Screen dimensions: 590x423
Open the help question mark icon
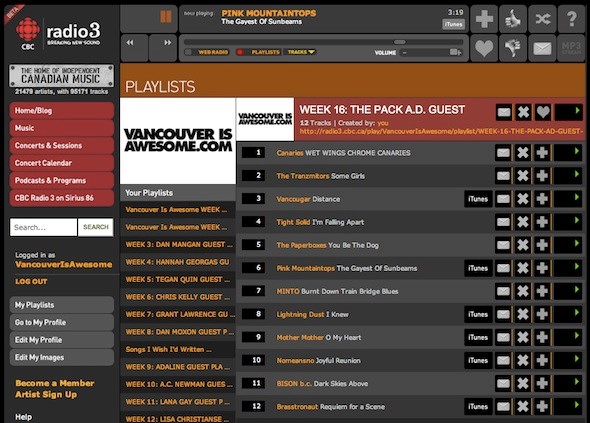click(571, 19)
